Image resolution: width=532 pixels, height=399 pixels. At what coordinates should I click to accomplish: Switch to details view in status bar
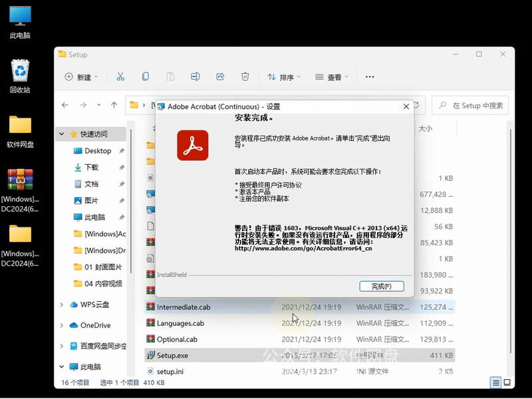point(495,382)
